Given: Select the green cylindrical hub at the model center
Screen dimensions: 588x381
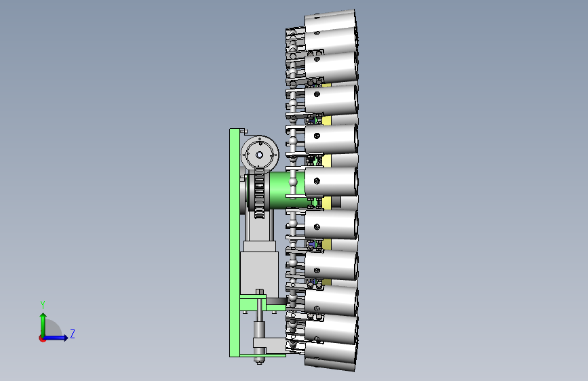Looking at the screenshot, I should 286,190.
